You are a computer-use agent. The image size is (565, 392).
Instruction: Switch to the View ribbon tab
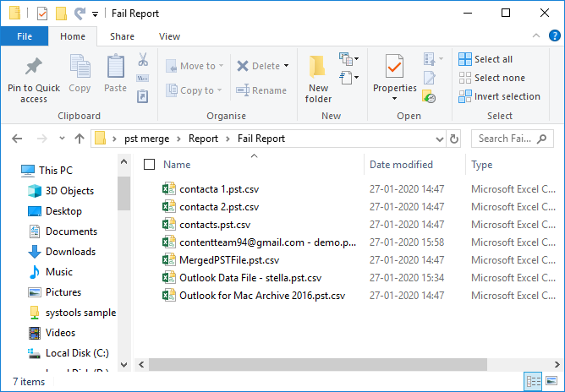point(169,36)
